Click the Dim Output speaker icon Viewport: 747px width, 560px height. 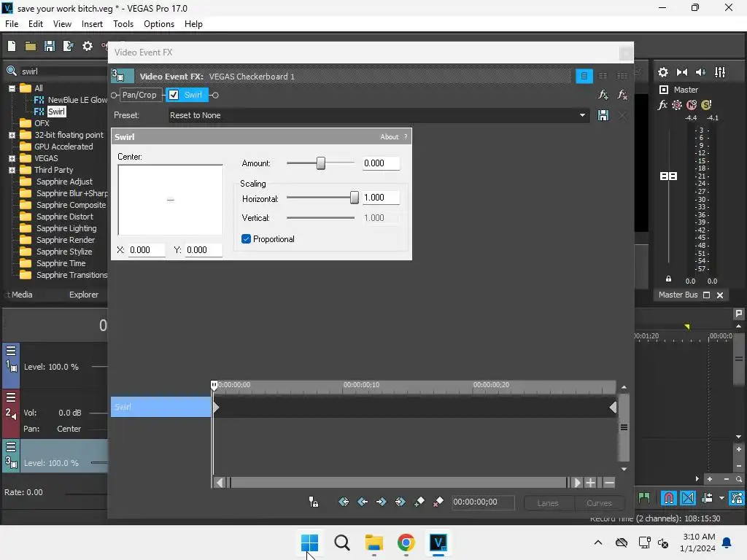click(x=701, y=72)
